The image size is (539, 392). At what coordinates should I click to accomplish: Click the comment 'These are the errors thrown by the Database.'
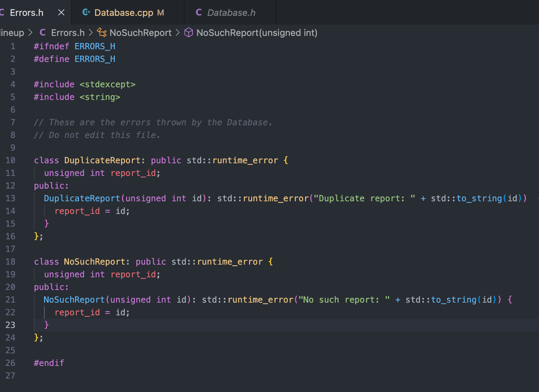(153, 122)
